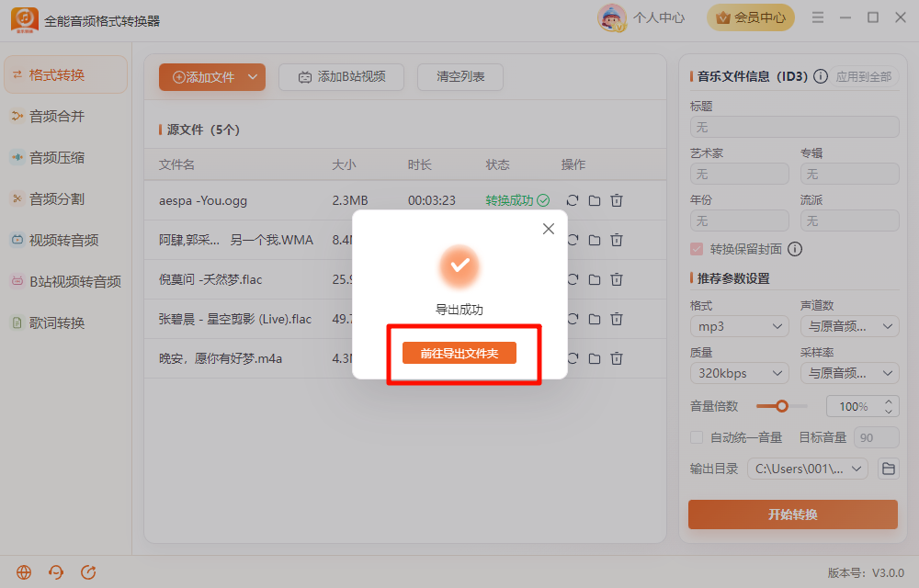Open the 采样率 dropdown
This screenshot has height=588, width=919.
850,373
